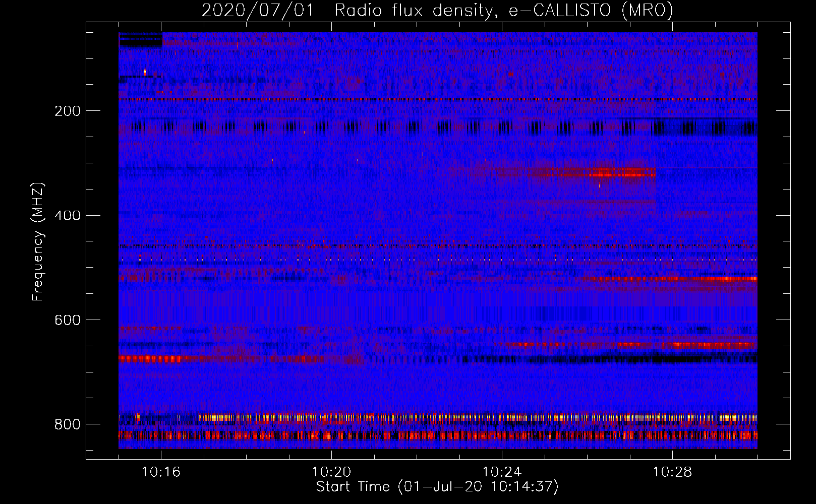The width and height of the screenshot is (816, 504).
Task: Click the plot title text e-CALLISTO (MRO)
Action: 591,11
